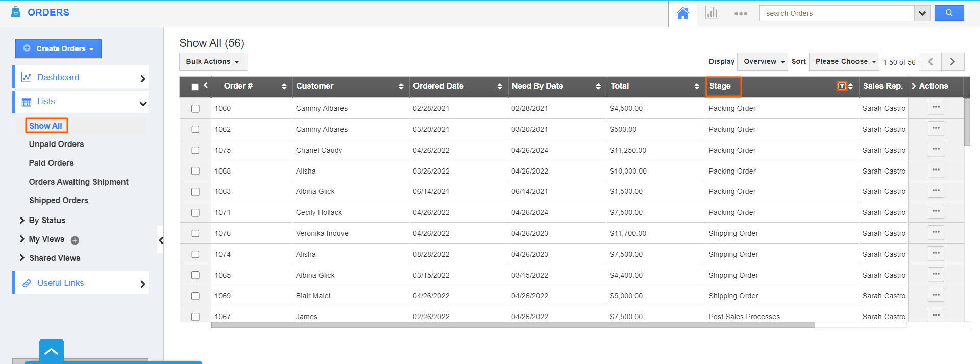Click the blue search magnifier button
The width and height of the screenshot is (980, 364).
[949, 13]
